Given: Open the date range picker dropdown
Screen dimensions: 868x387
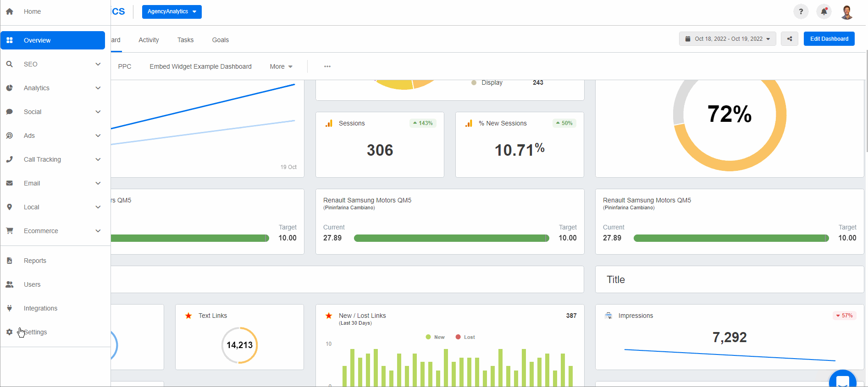Looking at the screenshot, I should tap(727, 39).
